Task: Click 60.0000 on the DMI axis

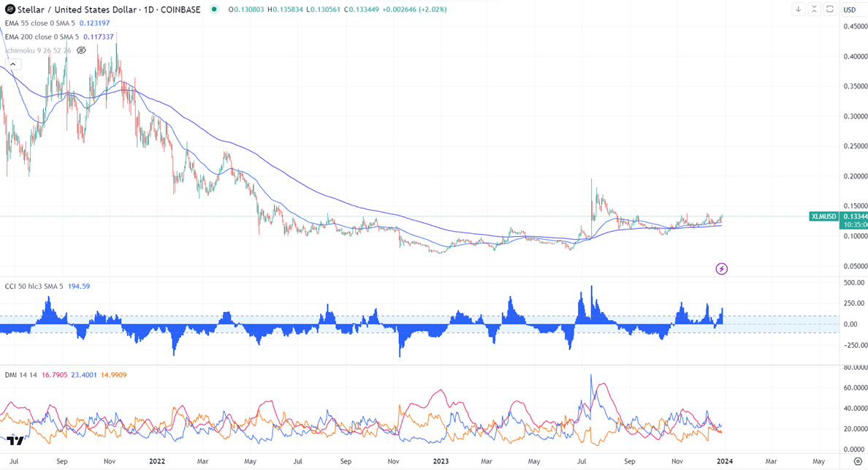Action: pos(856,387)
